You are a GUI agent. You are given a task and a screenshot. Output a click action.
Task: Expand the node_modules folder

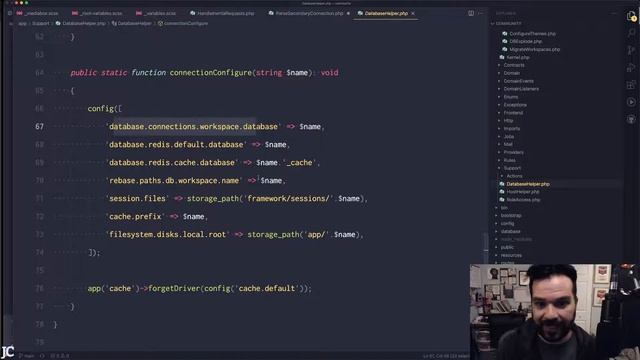tap(516, 239)
